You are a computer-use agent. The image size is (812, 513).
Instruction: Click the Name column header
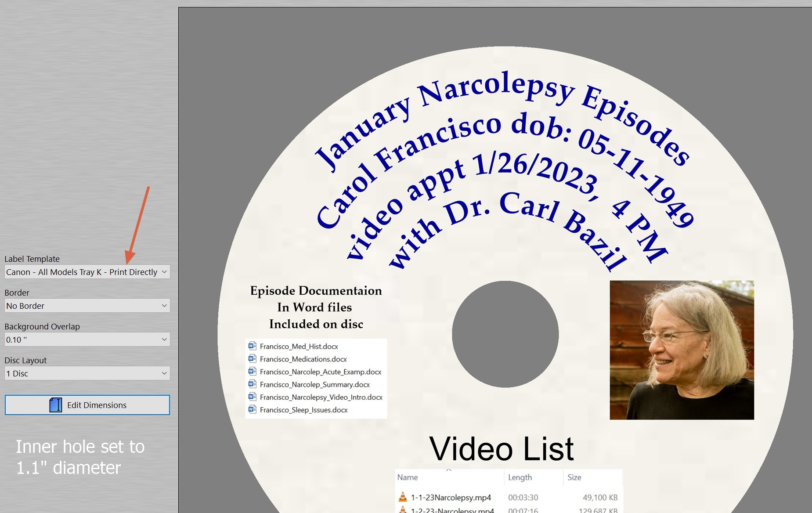coord(408,477)
